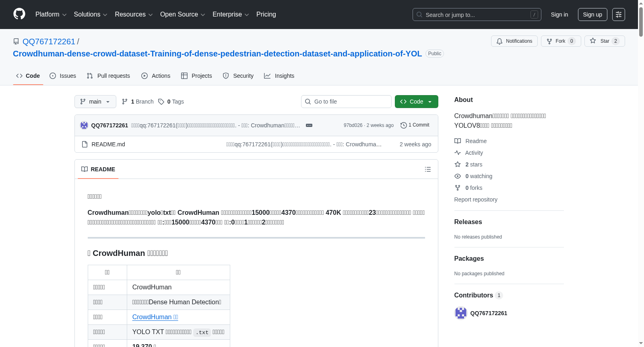
Task: Switch to the Projects tab
Action: pyautogui.click(x=196, y=76)
